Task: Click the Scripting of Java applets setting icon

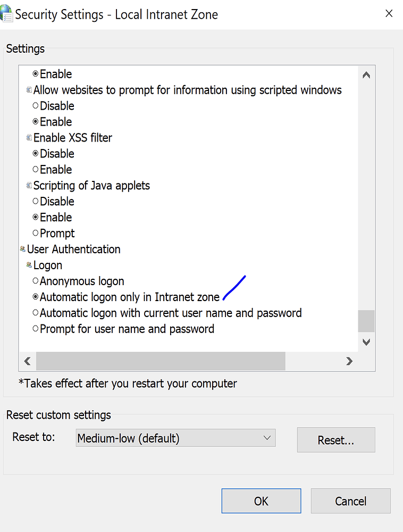Action: 29,185
